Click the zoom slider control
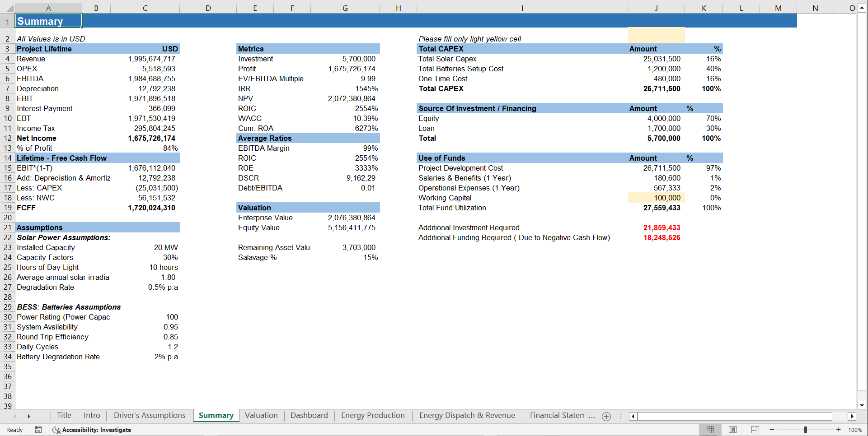Viewport: 868px width, 436px height. [806, 430]
